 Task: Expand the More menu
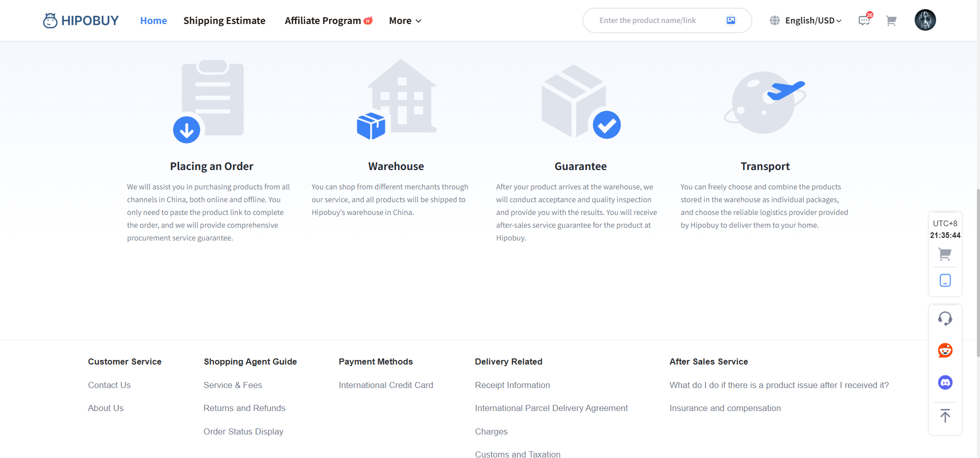click(405, 20)
